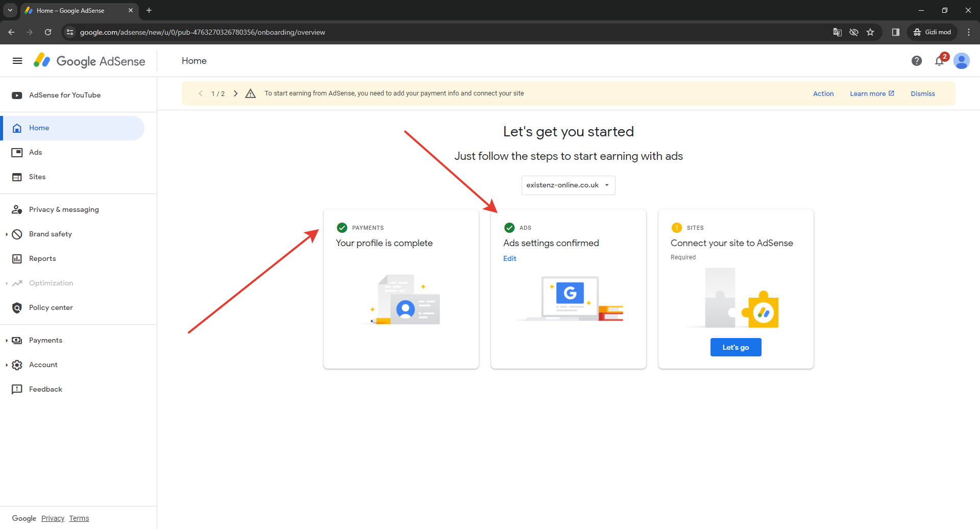
Task: Open the browser side panel icon
Action: [895, 32]
